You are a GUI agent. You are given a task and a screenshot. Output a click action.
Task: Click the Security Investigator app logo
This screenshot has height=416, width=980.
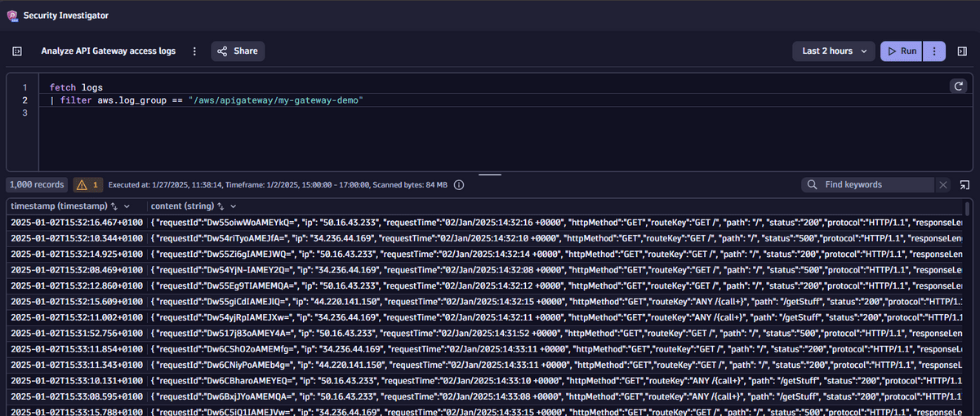point(12,15)
